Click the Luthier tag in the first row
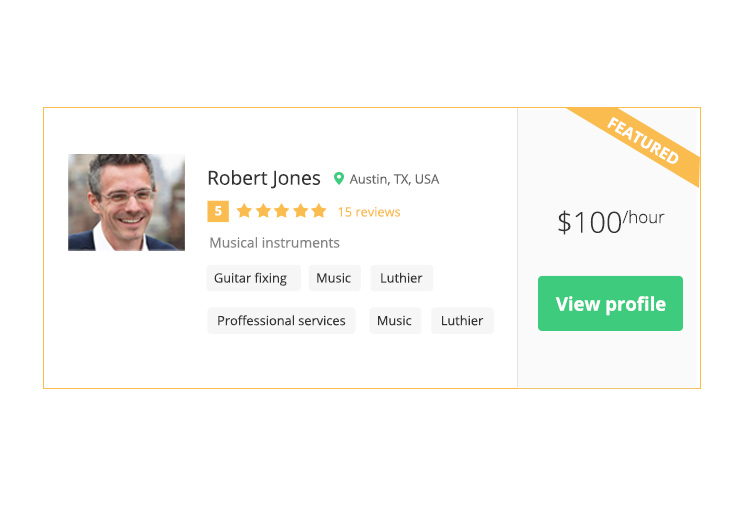Screen dimensions: 744x512 [401, 278]
